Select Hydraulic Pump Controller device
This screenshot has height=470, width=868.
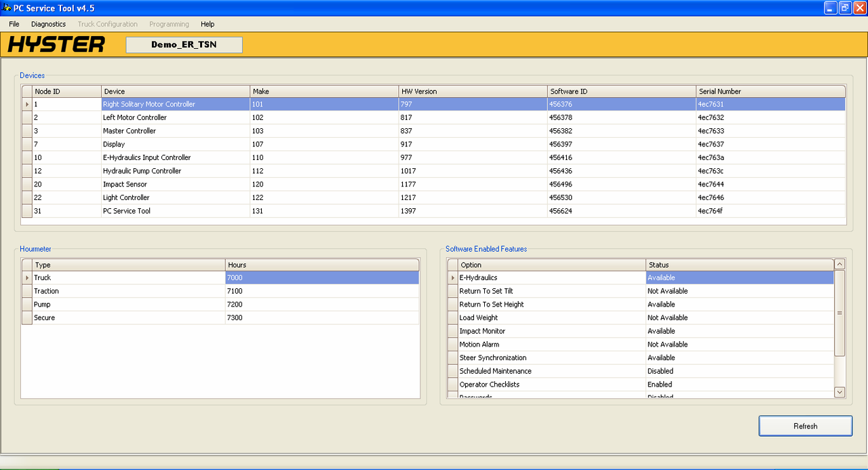(434, 171)
